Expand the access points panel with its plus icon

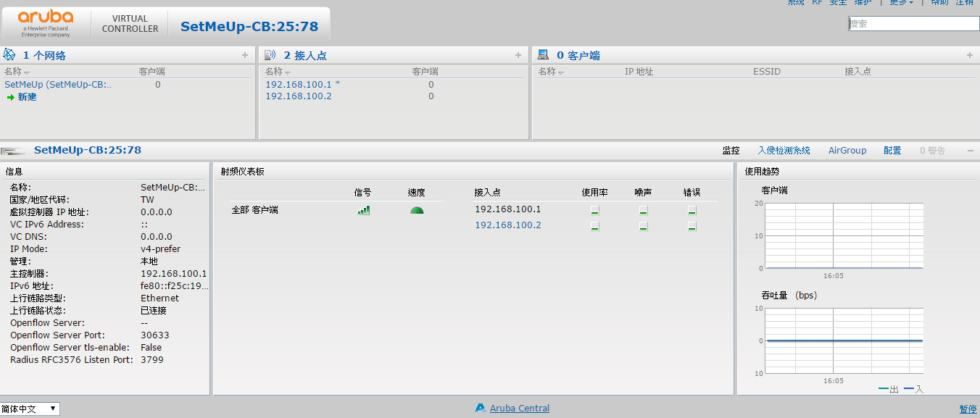(518, 55)
